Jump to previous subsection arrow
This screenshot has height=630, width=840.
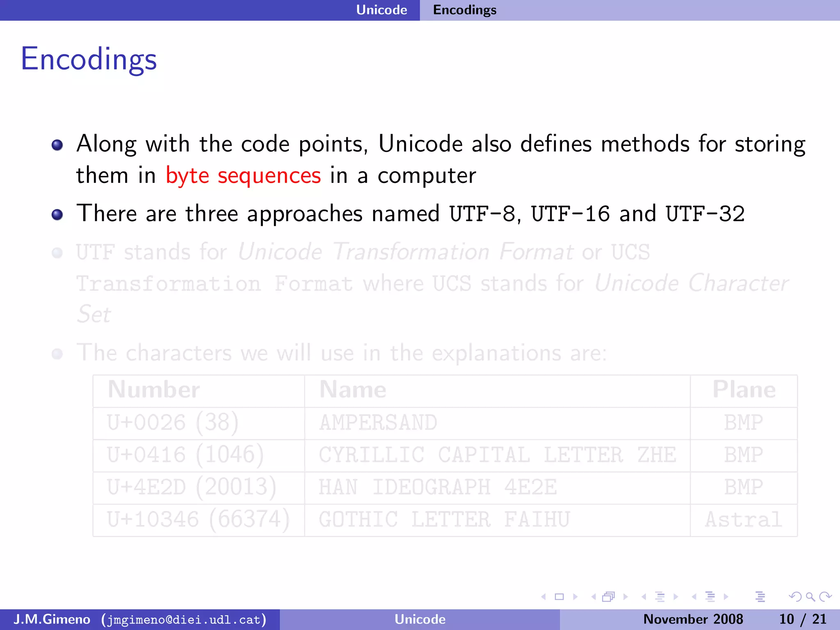coord(644,597)
